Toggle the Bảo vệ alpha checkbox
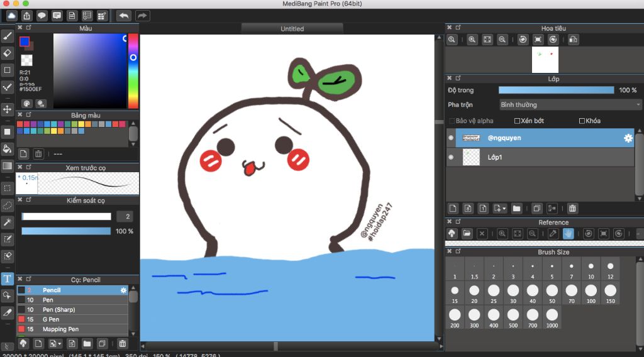Screen dimensions: 644x357 click(452, 121)
